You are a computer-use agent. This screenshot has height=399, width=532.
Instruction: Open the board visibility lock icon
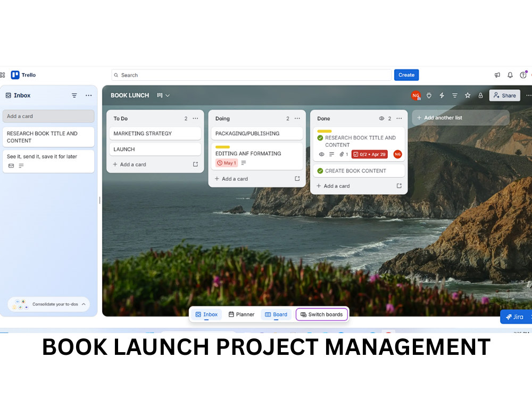pos(480,95)
